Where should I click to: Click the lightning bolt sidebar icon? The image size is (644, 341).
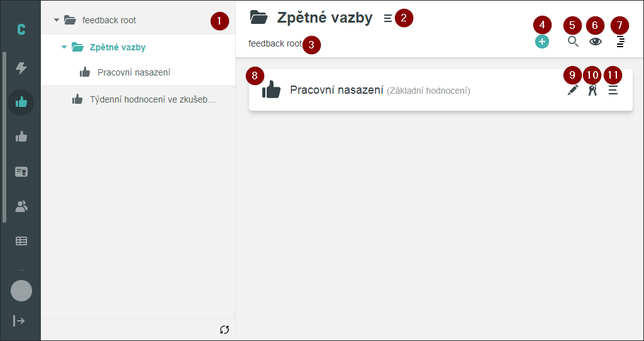click(x=21, y=68)
